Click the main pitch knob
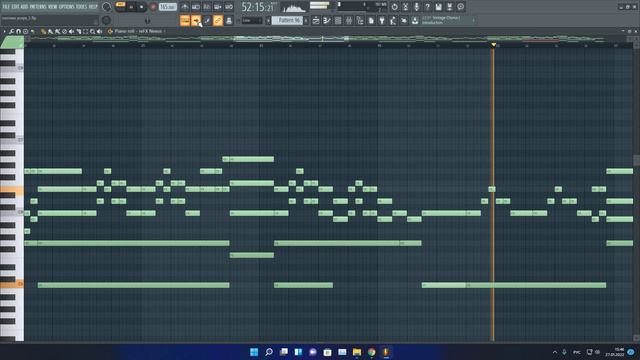Viewport: 640px width, 360px height. point(107,20)
